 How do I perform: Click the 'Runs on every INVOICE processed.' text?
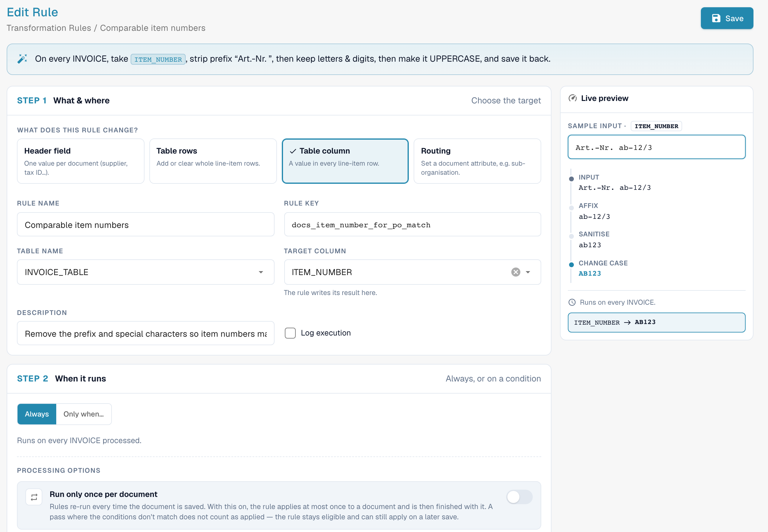79,441
